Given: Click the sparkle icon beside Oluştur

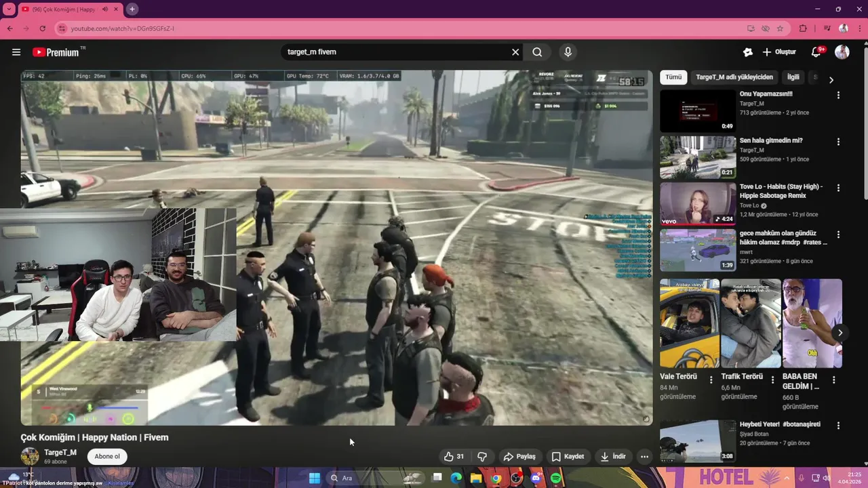Looking at the screenshot, I should (x=748, y=52).
